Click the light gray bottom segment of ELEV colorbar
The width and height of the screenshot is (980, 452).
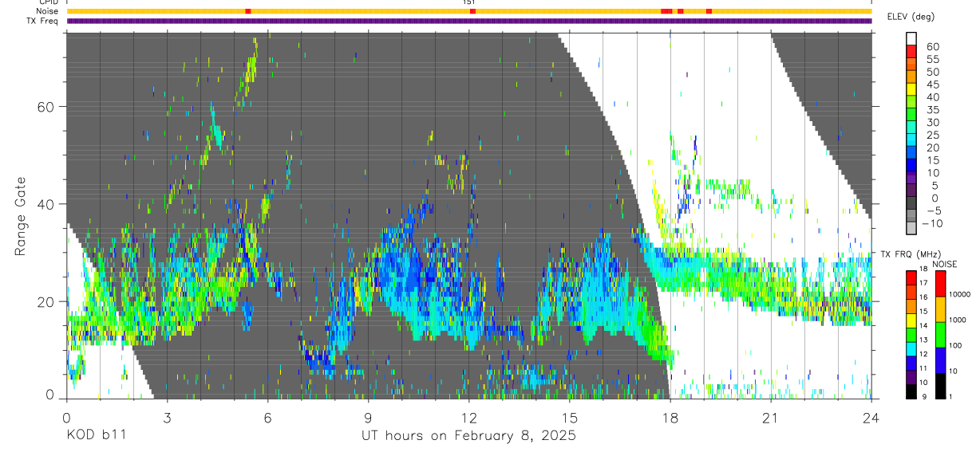click(911, 230)
